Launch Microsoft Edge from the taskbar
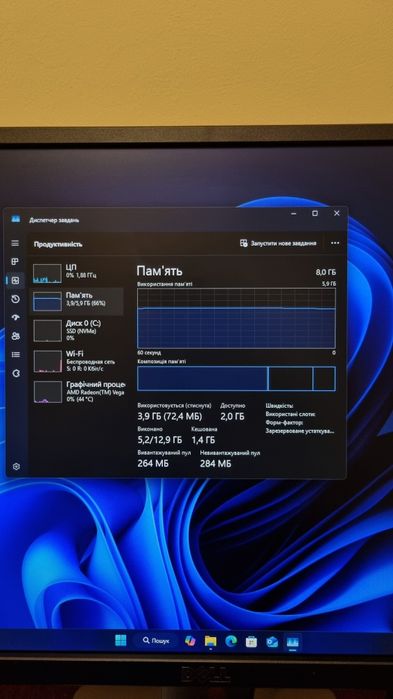Image resolution: width=393 pixels, height=699 pixels. (x=231, y=641)
